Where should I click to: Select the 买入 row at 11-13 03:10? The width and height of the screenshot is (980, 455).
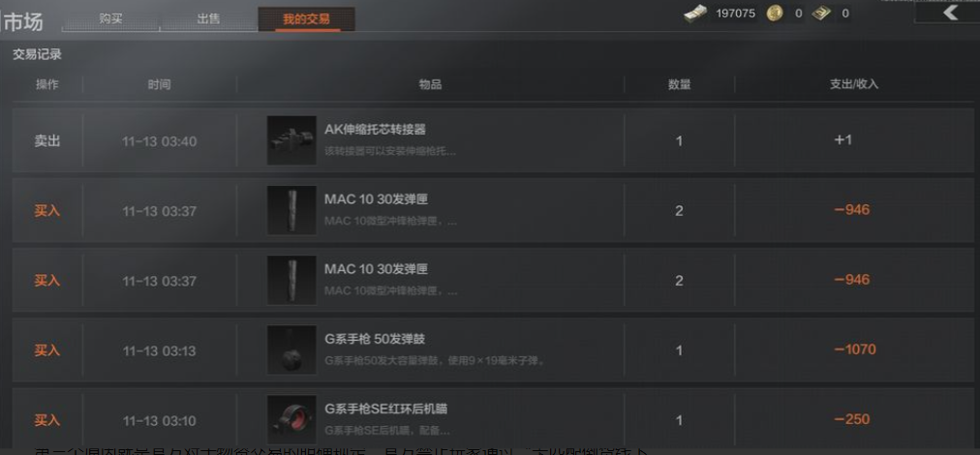point(493,420)
